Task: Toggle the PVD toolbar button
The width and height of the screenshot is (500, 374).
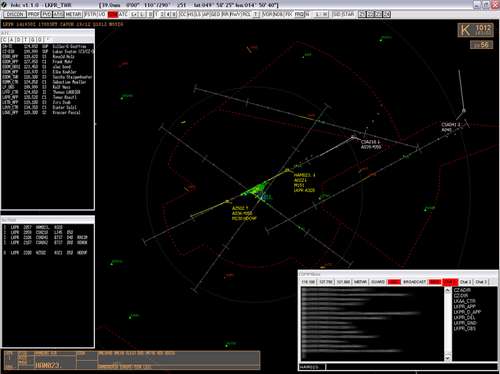Action: point(47,14)
